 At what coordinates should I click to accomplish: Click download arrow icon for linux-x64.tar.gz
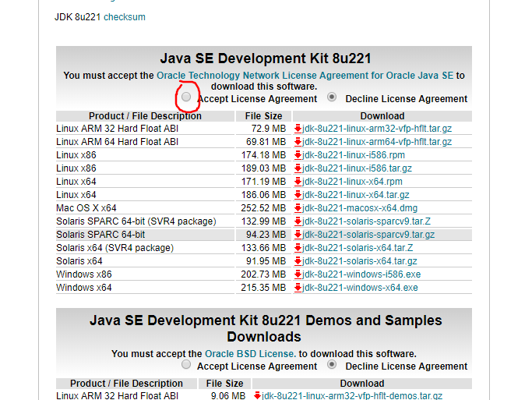pos(298,195)
